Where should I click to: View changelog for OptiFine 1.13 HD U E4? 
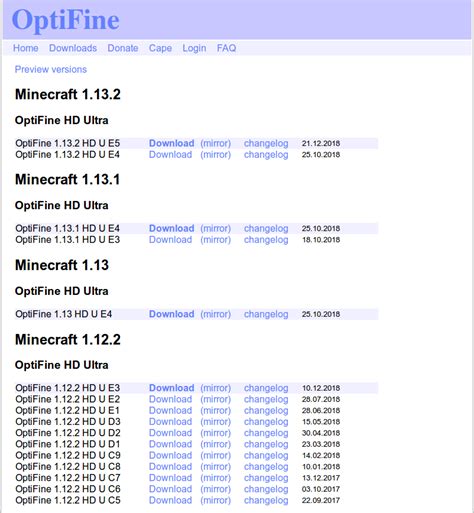point(266,314)
